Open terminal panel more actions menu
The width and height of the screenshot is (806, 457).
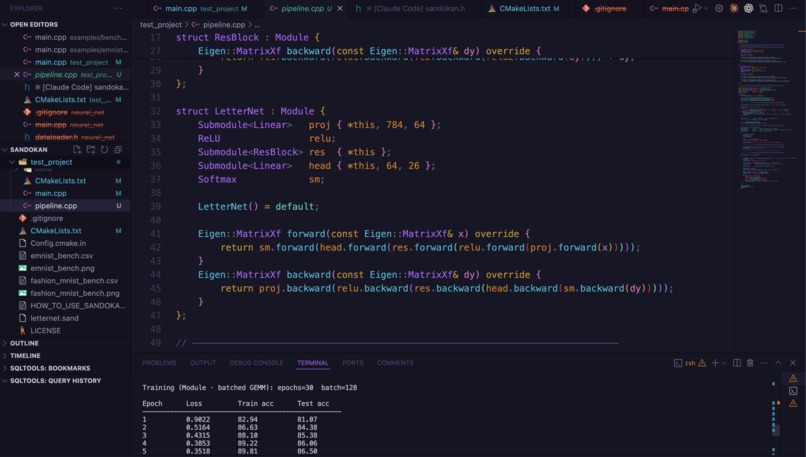coord(764,363)
